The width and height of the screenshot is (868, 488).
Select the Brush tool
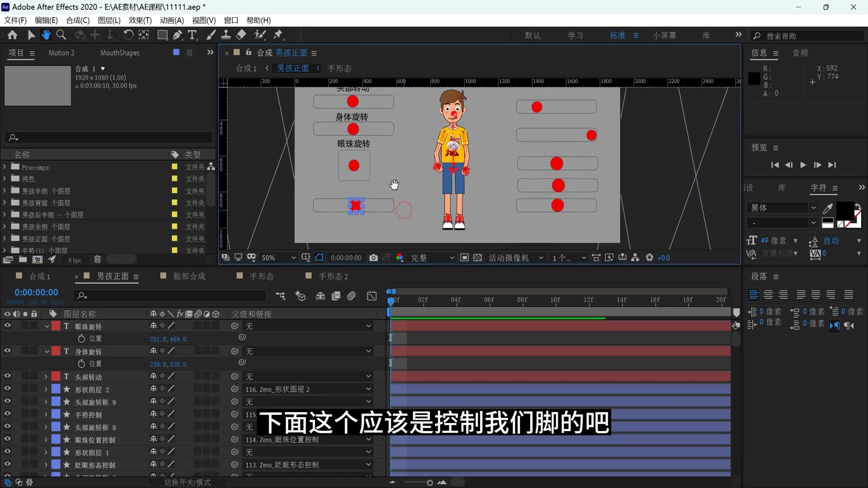coord(211,35)
